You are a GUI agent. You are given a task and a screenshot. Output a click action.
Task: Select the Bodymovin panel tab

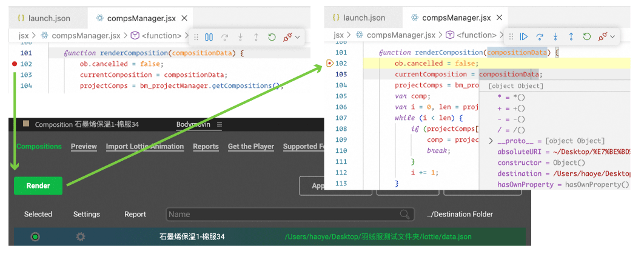[194, 124]
